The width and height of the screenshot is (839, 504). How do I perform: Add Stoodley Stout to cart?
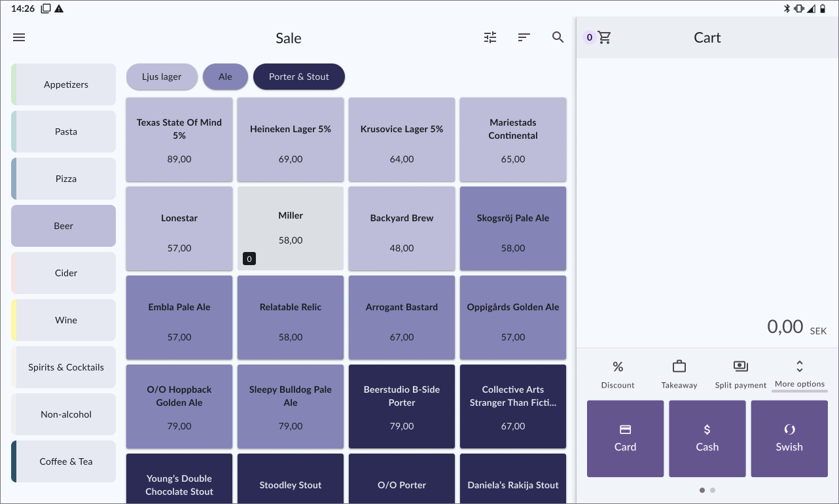click(291, 478)
